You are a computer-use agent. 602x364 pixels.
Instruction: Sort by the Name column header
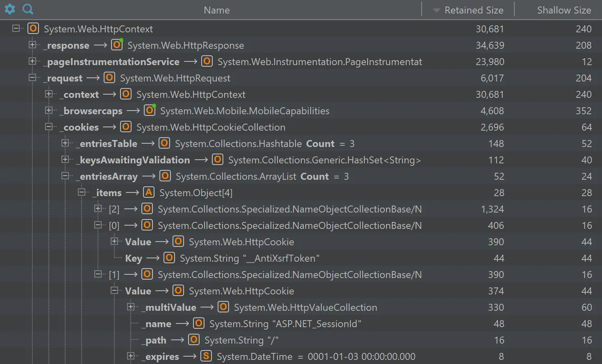pyautogui.click(x=217, y=10)
